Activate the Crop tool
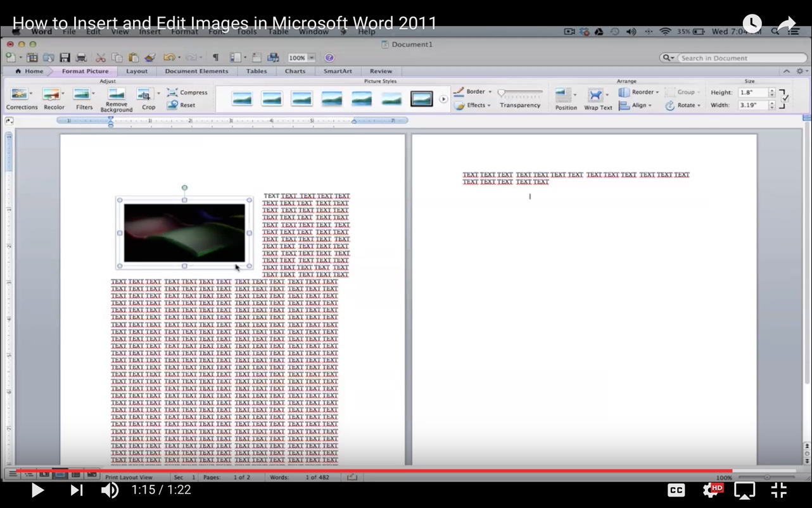812x508 pixels. (148, 99)
